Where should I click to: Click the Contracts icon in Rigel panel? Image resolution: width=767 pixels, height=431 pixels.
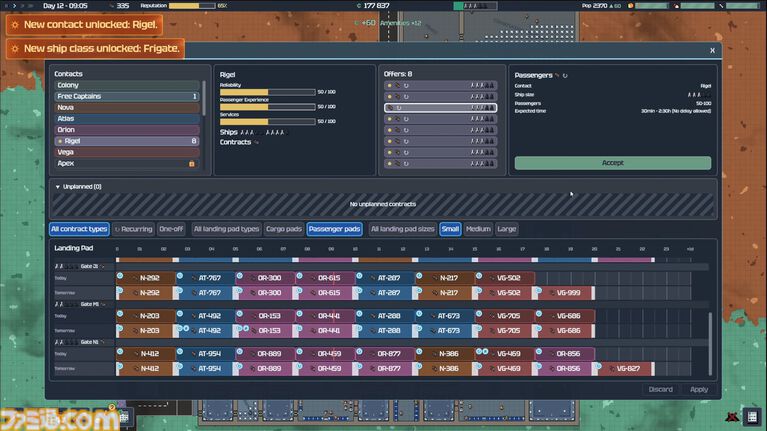(256, 142)
